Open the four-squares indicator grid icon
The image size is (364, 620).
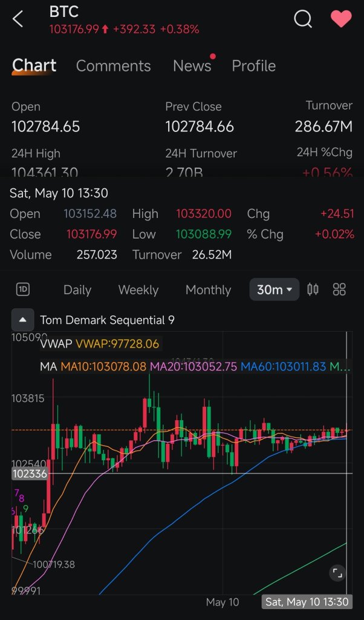pyautogui.click(x=339, y=289)
